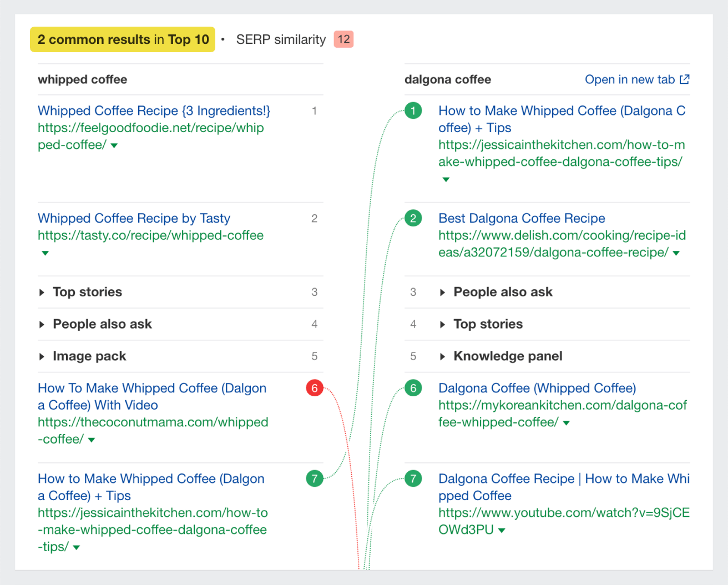Open the dropdown arrow under tasty.co URL
Viewport: 728px width, 585px height.
point(46,253)
